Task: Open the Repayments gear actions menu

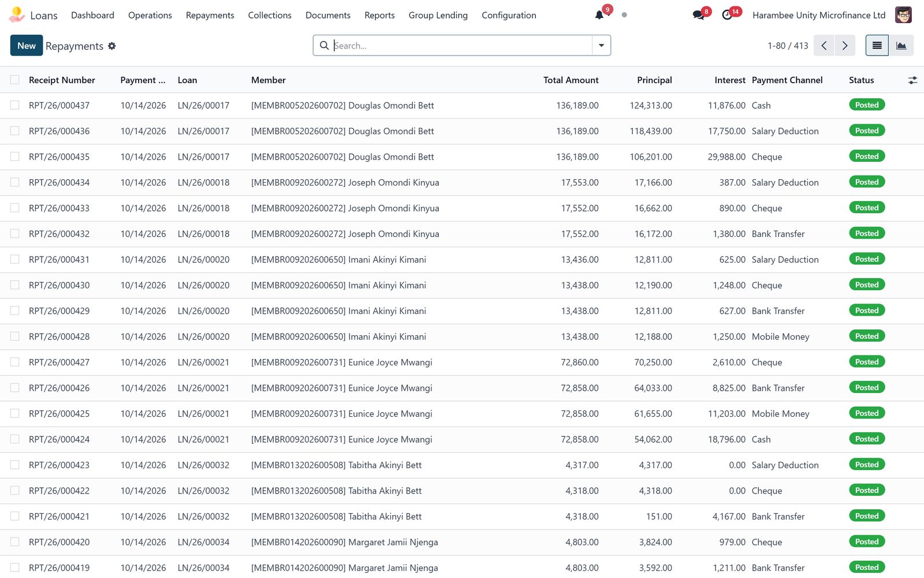Action: [112, 46]
